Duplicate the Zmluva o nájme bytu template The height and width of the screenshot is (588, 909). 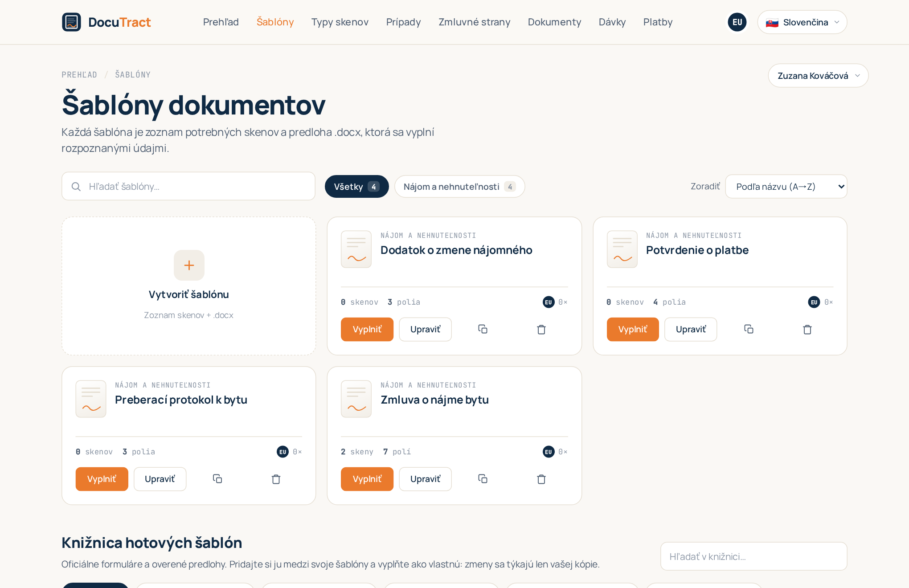coord(483,479)
